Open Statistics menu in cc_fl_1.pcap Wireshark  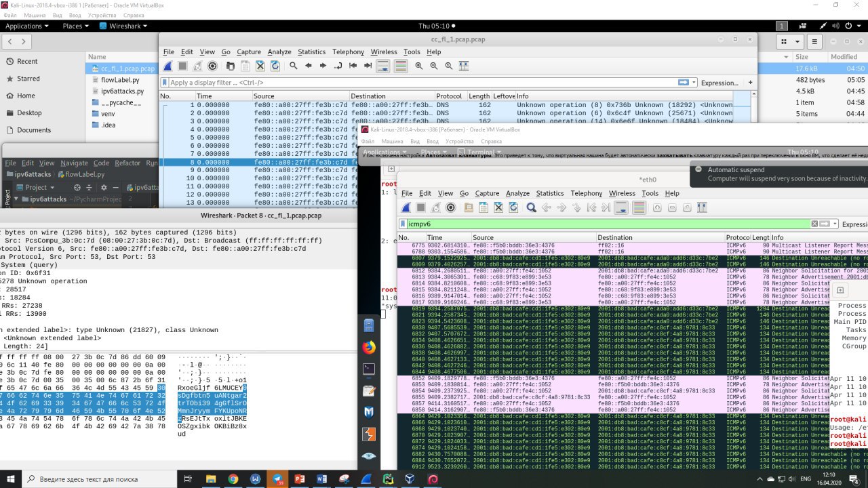(311, 52)
